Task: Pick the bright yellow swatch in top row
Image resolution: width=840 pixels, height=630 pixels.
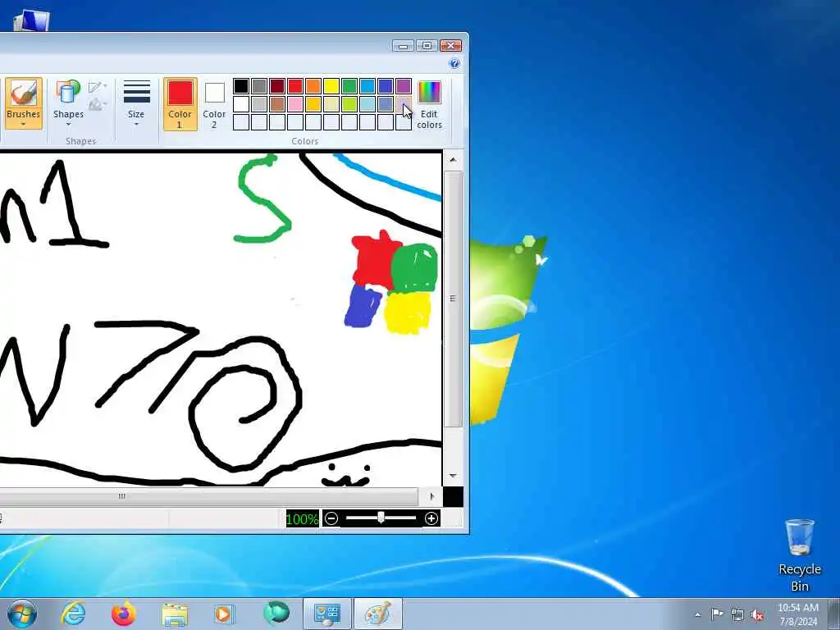Action: tap(331, 85)
